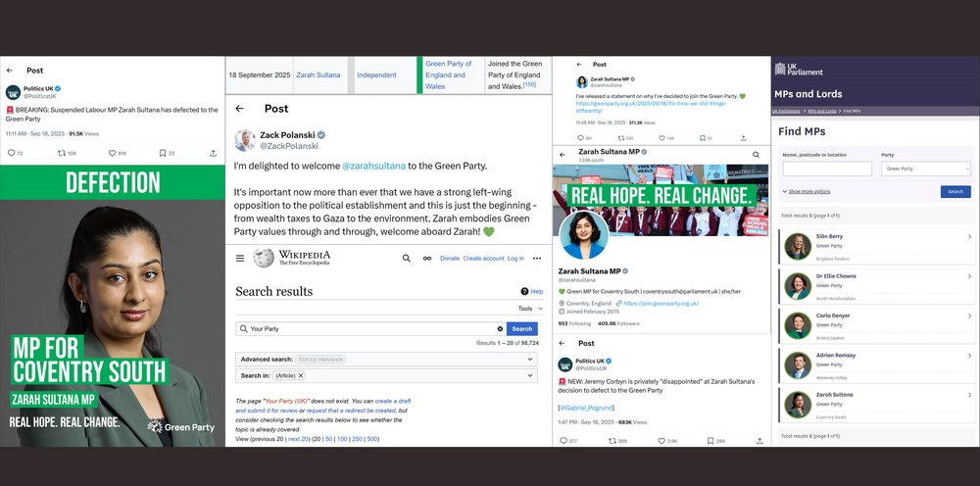Click red 'Your Party (UK)' link

pos(285,401)
